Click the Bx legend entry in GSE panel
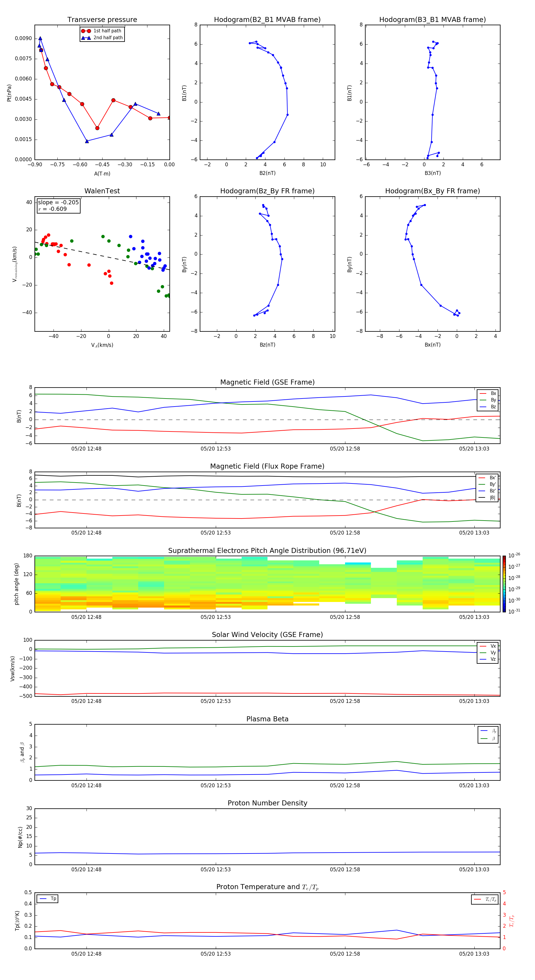Image resolution: width=535 pixels, height=980 pixels. pyautogui.click(x=488, y=393)
